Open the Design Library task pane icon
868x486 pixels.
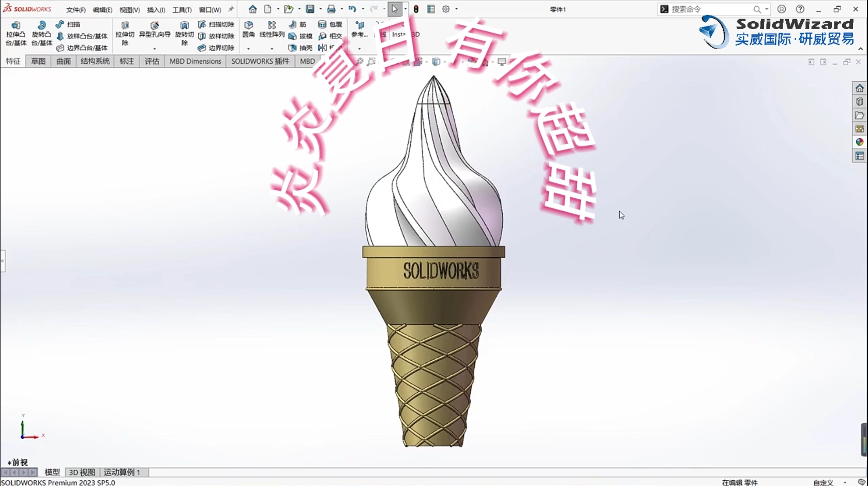[x=860, y=101]
